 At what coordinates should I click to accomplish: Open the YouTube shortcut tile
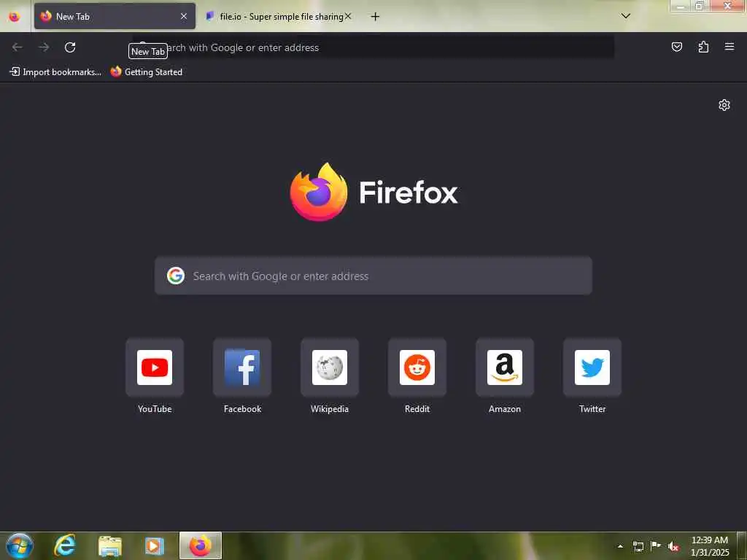point(155,367)
